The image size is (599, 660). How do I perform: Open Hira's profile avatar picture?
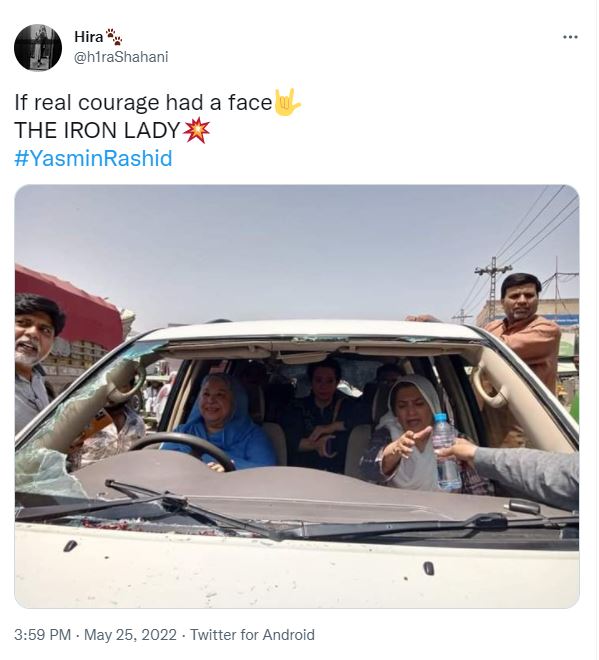38,47
